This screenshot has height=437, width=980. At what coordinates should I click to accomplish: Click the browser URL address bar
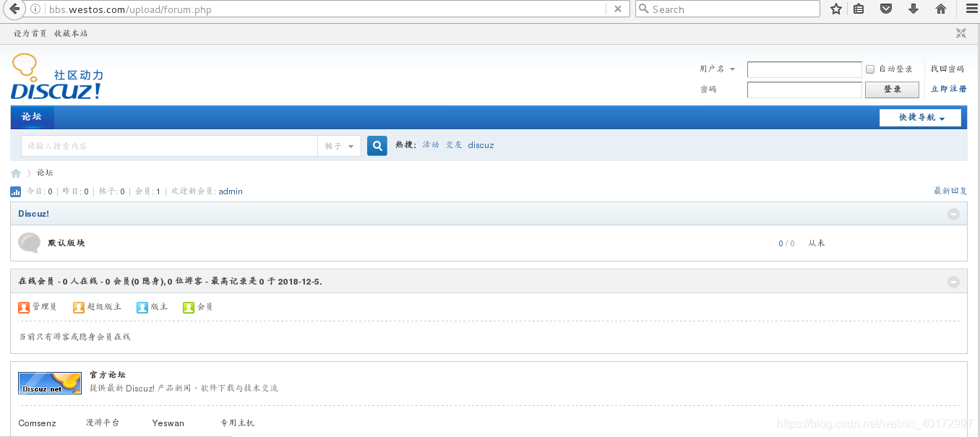tap(325, 9)
